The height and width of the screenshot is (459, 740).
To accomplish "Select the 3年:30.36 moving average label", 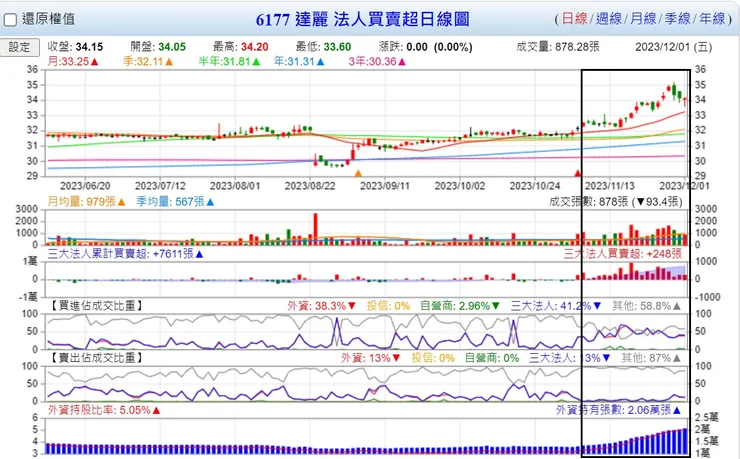I will (x=377, y=61).
